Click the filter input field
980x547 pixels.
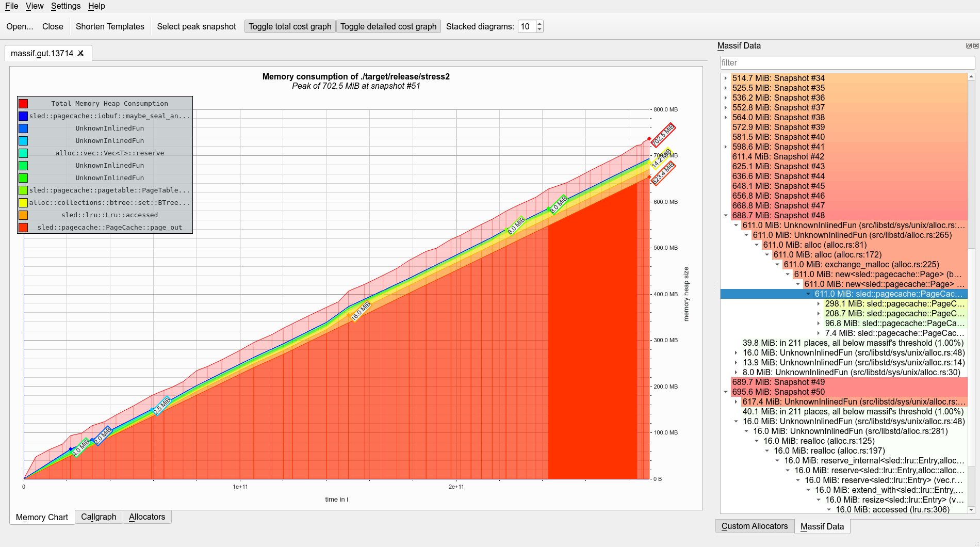tap(846, 62)
